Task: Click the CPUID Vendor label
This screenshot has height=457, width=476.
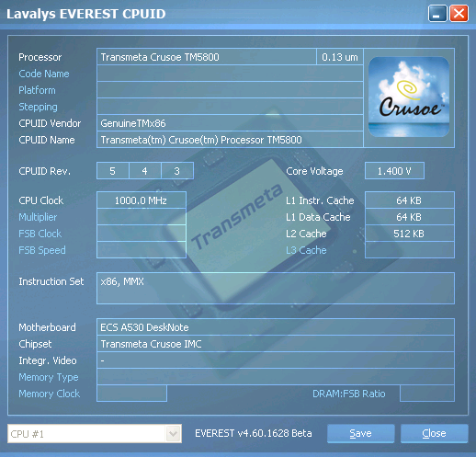Action: point(50,123)
